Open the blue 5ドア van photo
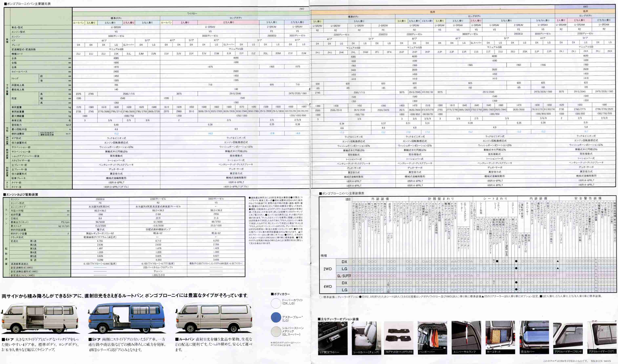Viewport: 618px width, 364px height. [127, 318]
